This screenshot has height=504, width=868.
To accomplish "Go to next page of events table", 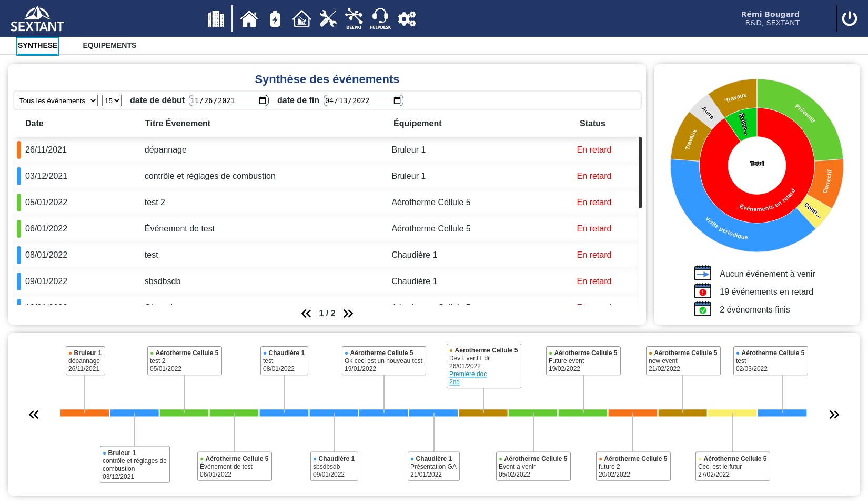I will (348, 314).
